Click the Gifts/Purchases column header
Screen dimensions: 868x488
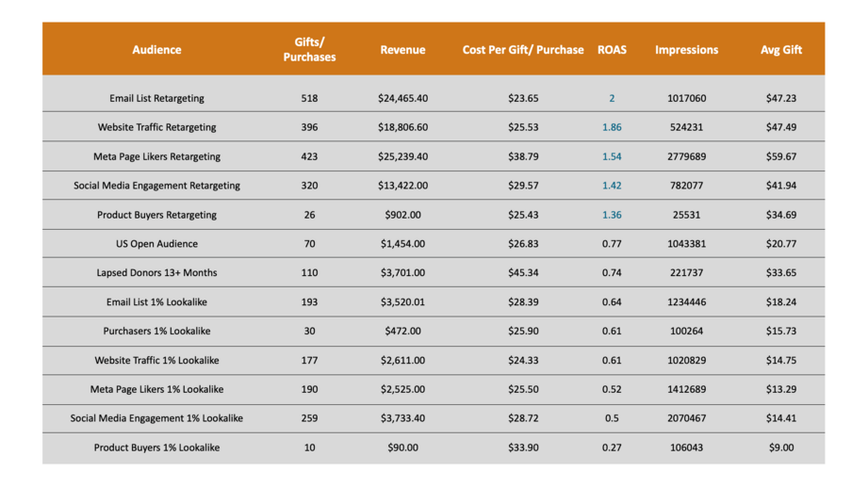[x=309, y=50]
